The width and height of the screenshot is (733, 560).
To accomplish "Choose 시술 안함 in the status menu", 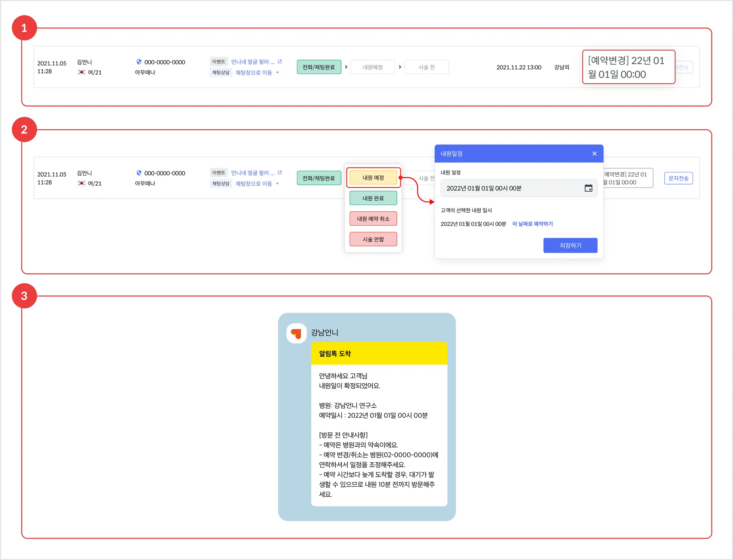I will [x=373, y=239].
